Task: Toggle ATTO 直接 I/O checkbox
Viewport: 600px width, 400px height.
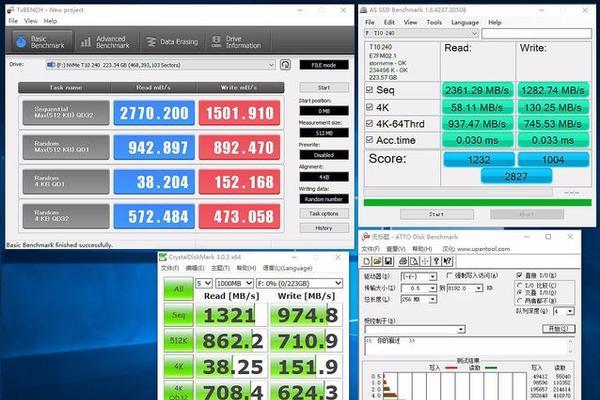Action: pos(519,275)
